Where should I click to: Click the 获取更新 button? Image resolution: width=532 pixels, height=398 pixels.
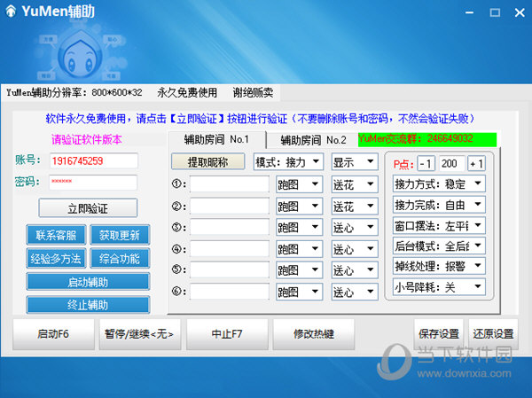120,235
